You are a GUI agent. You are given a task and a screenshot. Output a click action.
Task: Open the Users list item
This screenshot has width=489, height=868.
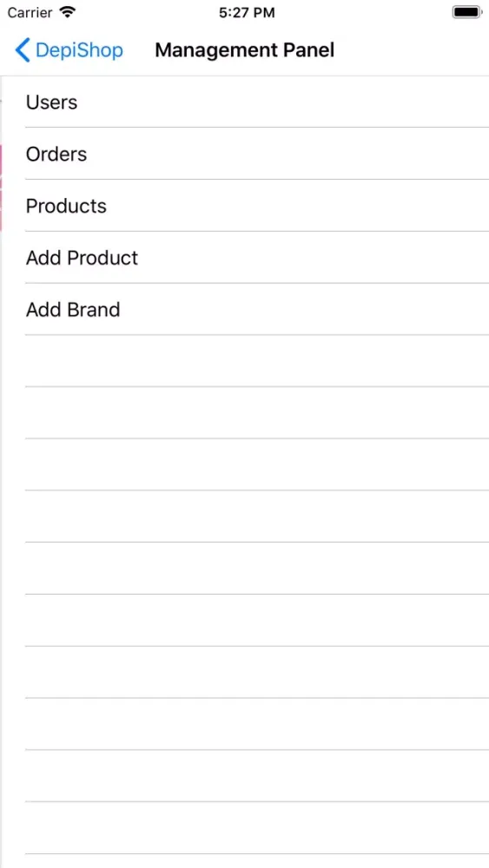pyautogui.click(x=244, y=102)
